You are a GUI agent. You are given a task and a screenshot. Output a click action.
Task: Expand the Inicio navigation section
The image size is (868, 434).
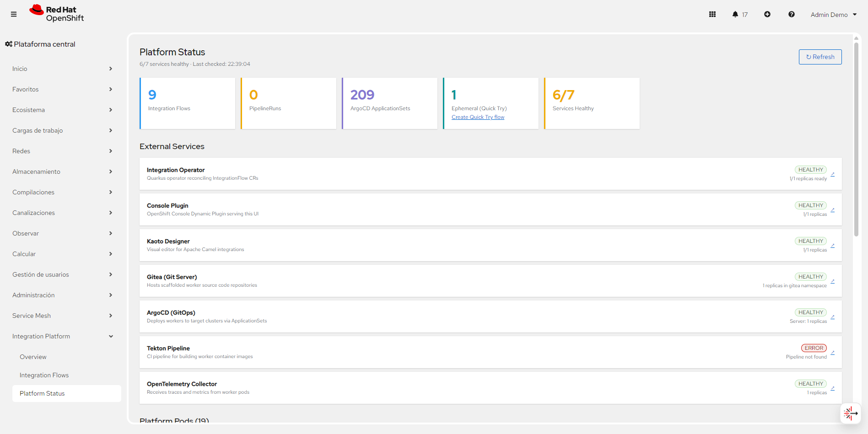(63, 69)
